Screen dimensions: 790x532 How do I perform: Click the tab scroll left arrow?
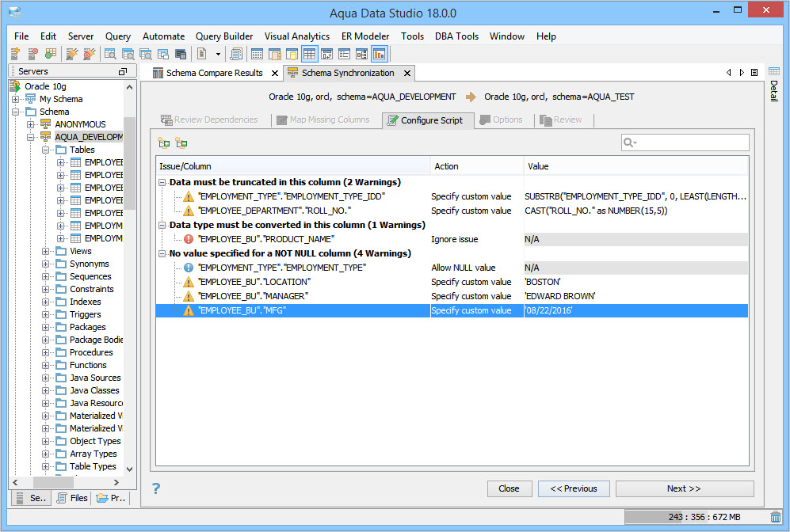pos(728,73)
